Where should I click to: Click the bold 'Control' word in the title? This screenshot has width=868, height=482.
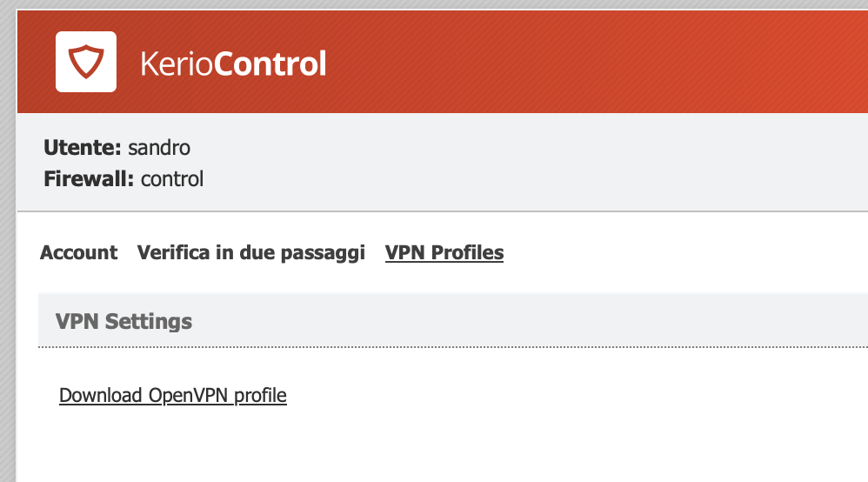click(270, 64)
